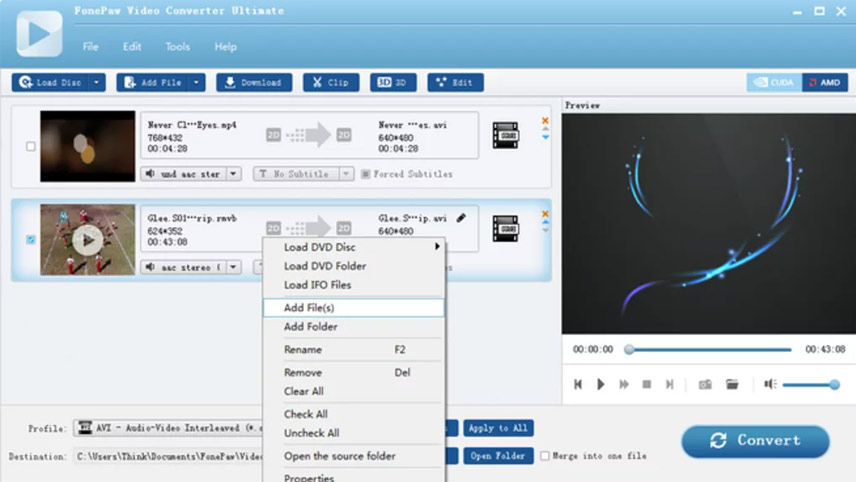Click the Open Folder button
The width and height of the screenshot is (856, 482).
498,456
